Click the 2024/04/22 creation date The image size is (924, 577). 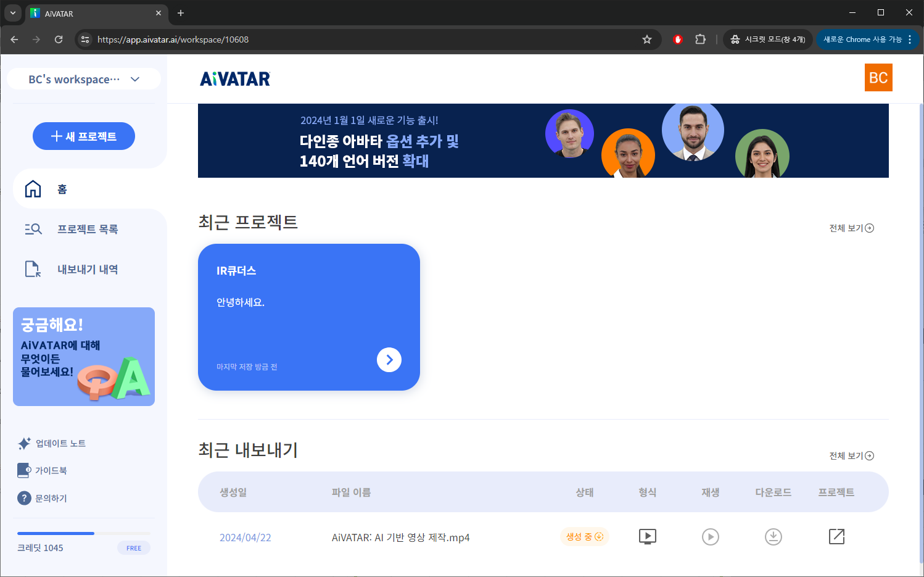[x=245, y=538]
